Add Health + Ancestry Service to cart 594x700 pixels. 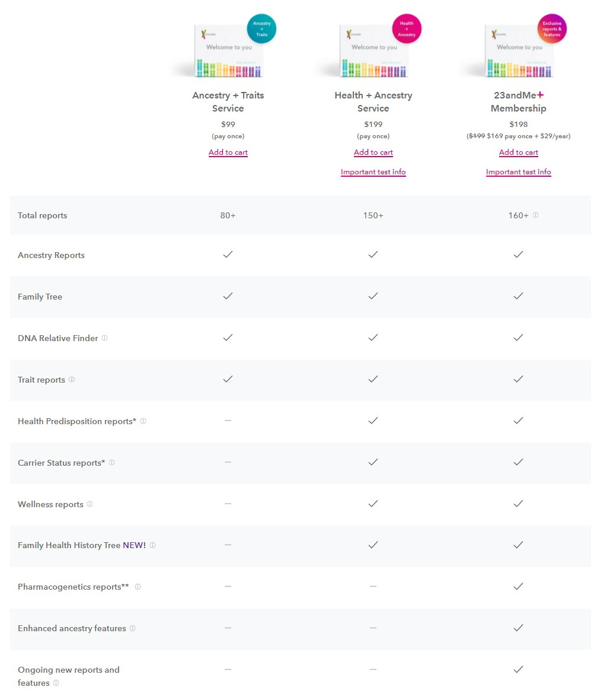pyautogui.click(x=373, y=152)
